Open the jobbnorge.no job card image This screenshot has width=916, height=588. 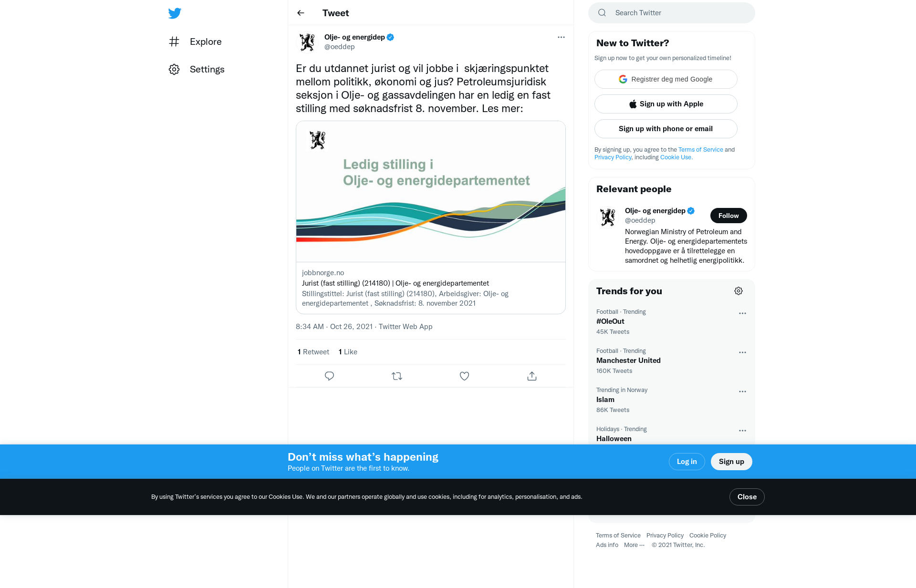click(431, 191)
